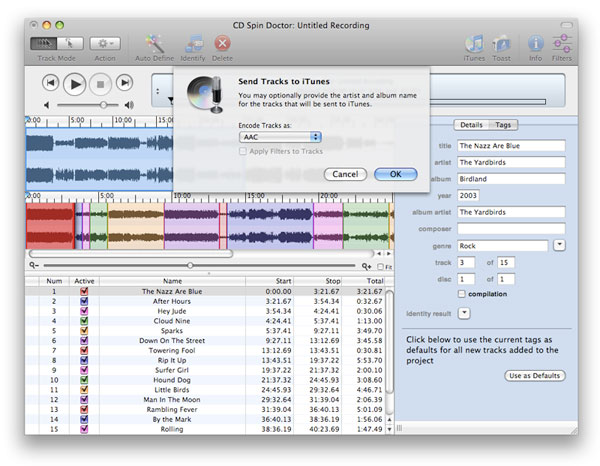
Task: Click the high volume speaker icon
Action: (x=129, y=105)
